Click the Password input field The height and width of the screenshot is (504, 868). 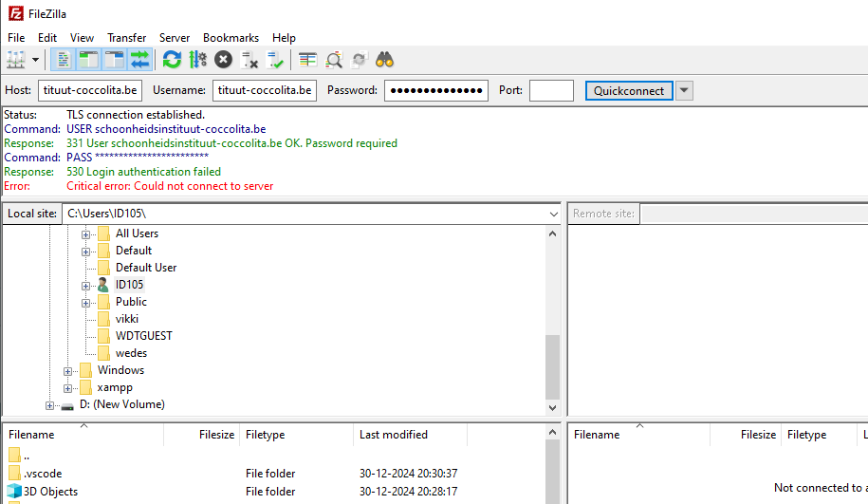(436, 90)
